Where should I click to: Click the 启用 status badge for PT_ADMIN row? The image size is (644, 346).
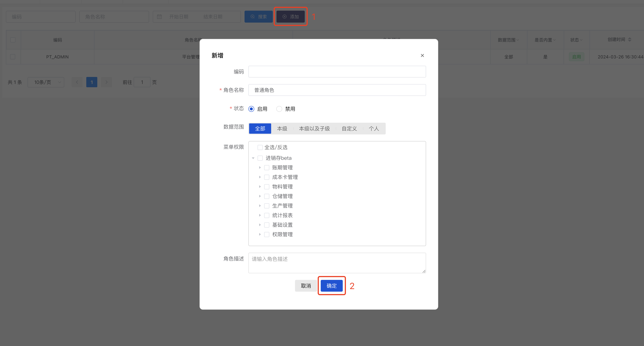coord(577,57)
